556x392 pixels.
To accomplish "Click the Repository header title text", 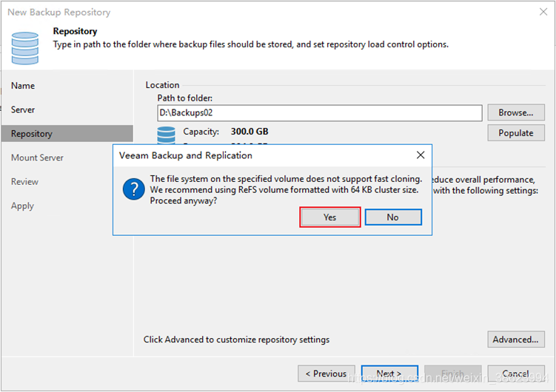I will click(75, 31).
